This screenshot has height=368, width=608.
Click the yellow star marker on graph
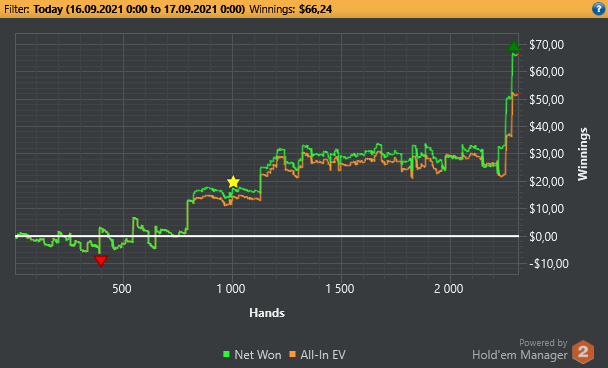233,181
